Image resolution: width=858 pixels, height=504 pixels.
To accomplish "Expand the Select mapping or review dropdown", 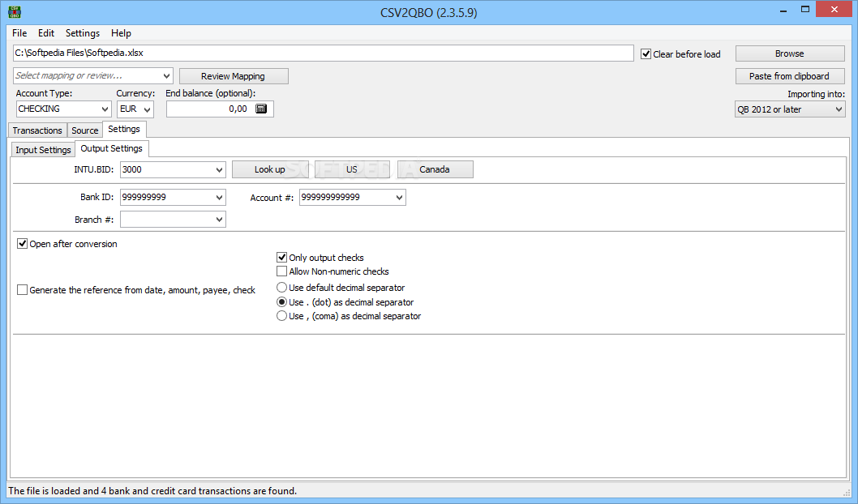I will 166,76.
